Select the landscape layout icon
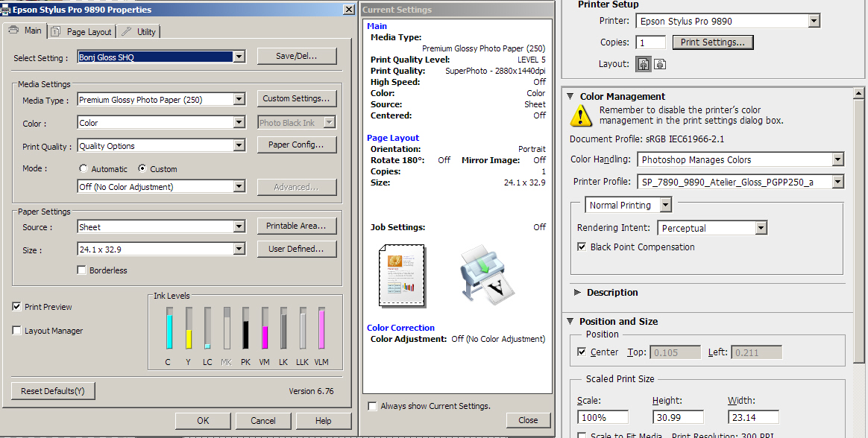This screenshot has height=438, width=868. click(659, 65)
